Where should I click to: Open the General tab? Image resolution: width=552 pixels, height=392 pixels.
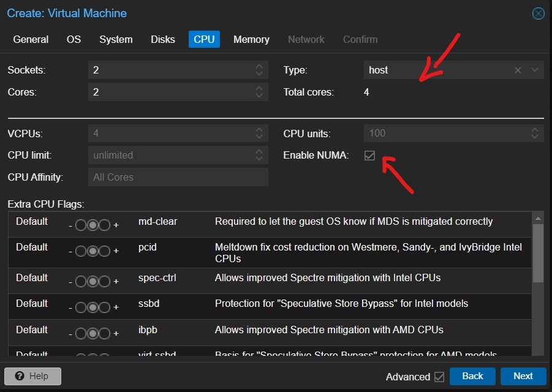pyautogui.click(x=31, y=39)
